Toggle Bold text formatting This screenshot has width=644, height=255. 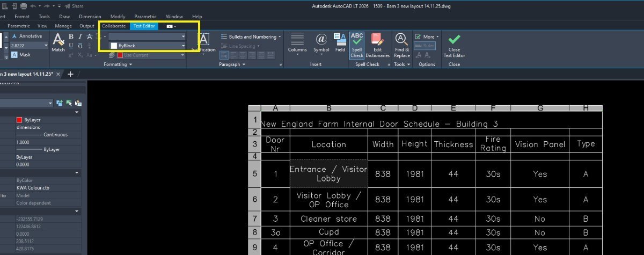click(x=71, y=37)
